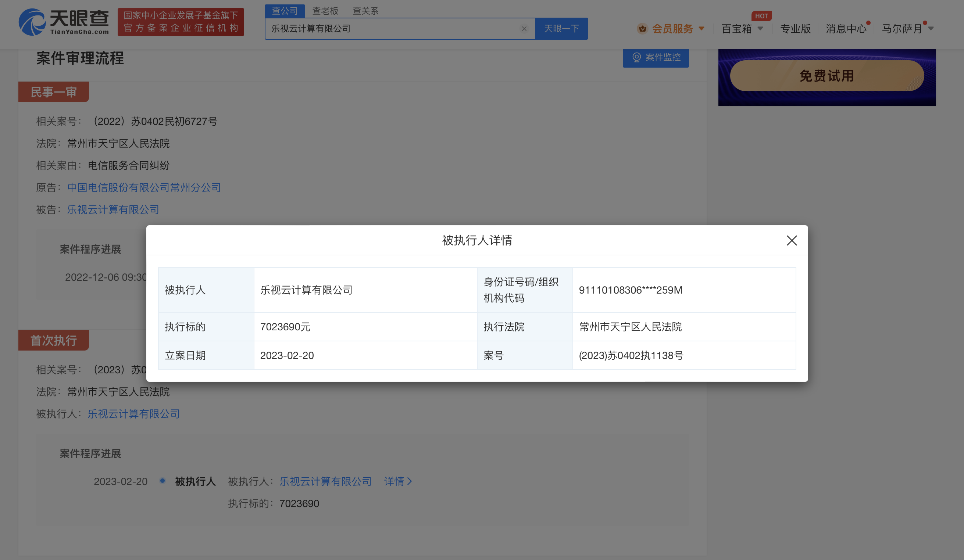Select the 查公司 tab
The width and height of the screenshot is (964, 560).
point(285,11)
